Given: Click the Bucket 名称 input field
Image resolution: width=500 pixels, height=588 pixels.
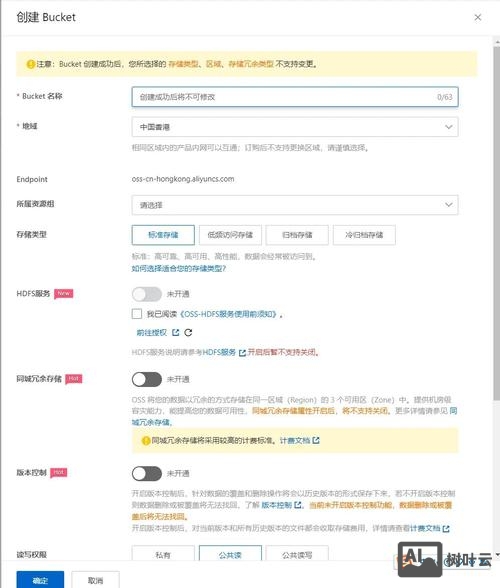Looking at the screenshot, I should click(295, 97).
